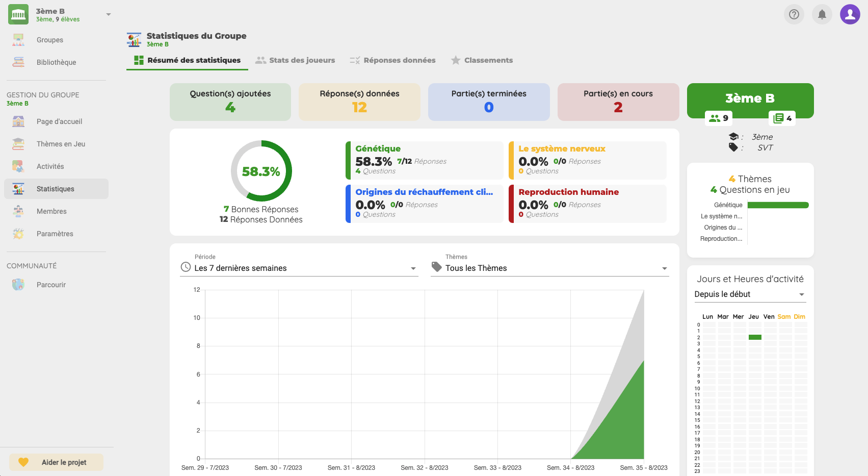Click the Aider le projet button
Viewport: 868px width, 476px height.
point(57,462)
